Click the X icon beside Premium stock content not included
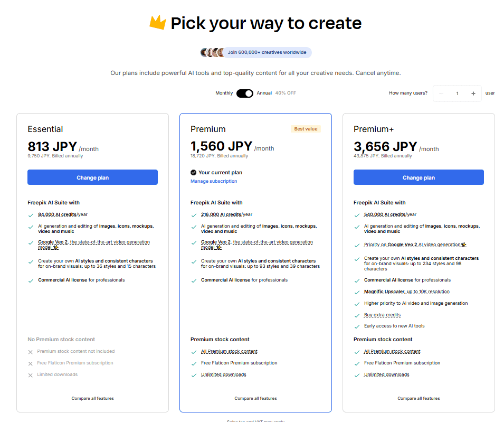Screen dimensions: 504x422 (x=31, y=351)
